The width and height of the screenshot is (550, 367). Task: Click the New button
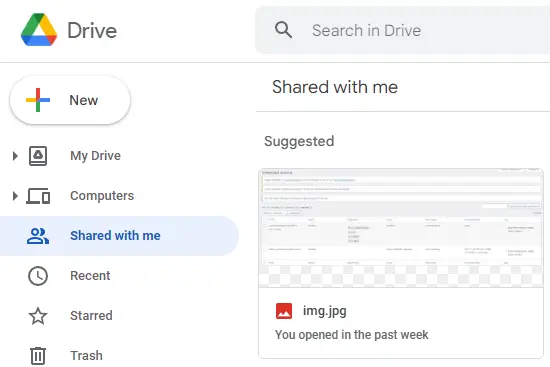pyautogui.click(x=70, y=100)
